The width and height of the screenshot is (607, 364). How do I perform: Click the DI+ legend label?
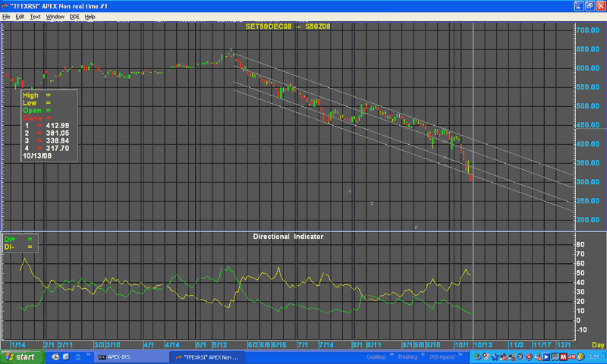tap(10, 240)
